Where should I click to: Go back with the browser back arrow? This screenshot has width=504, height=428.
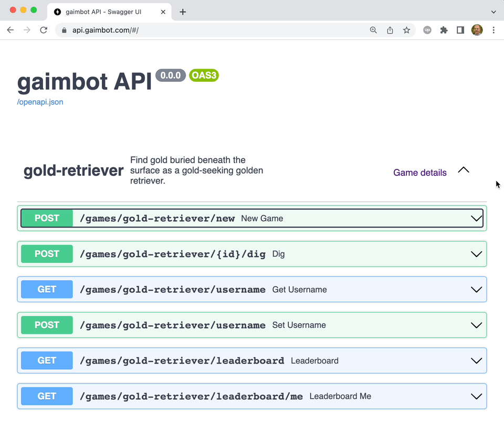point(10,30)
